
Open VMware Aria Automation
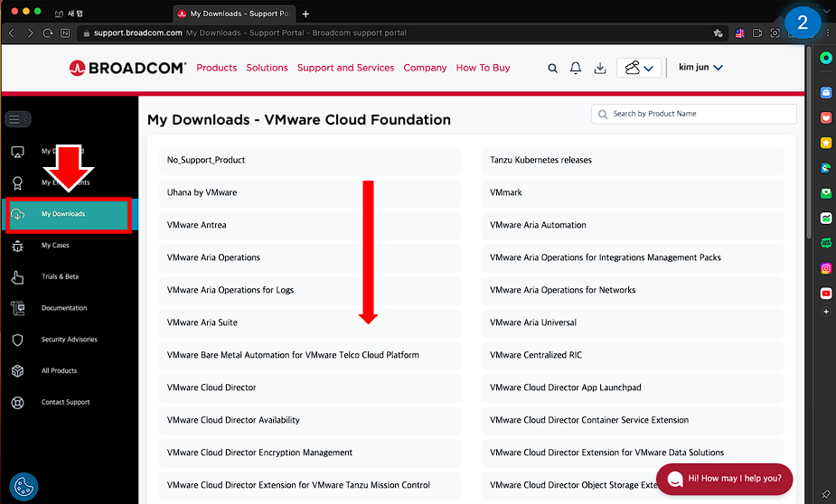click(633, 226)
